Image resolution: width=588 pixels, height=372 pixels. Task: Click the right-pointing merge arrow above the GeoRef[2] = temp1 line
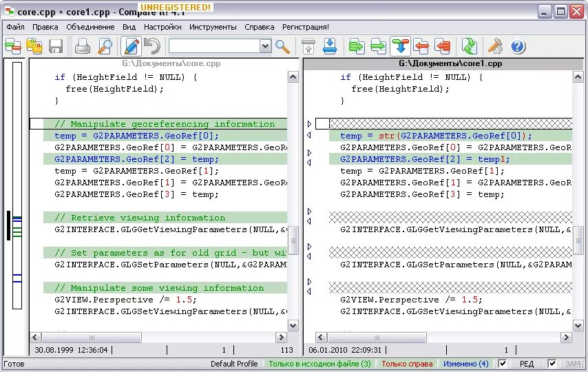[309, 153]
